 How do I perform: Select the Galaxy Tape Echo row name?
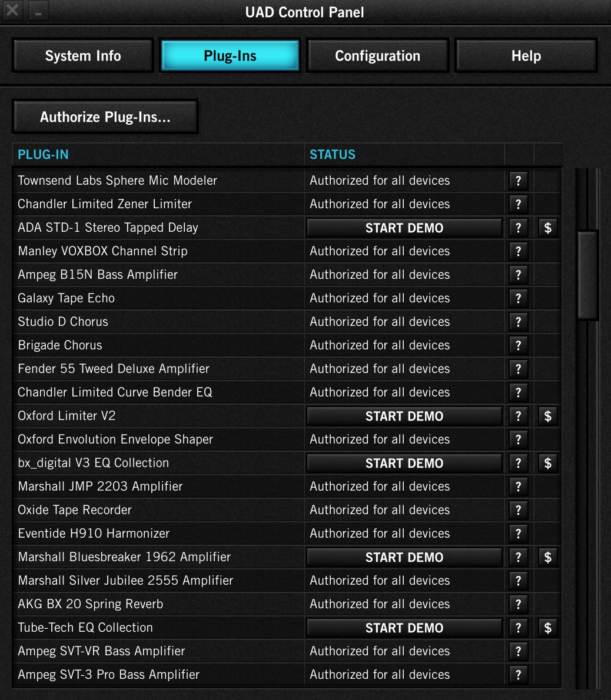pyautogui.click(x=66, y=298)
